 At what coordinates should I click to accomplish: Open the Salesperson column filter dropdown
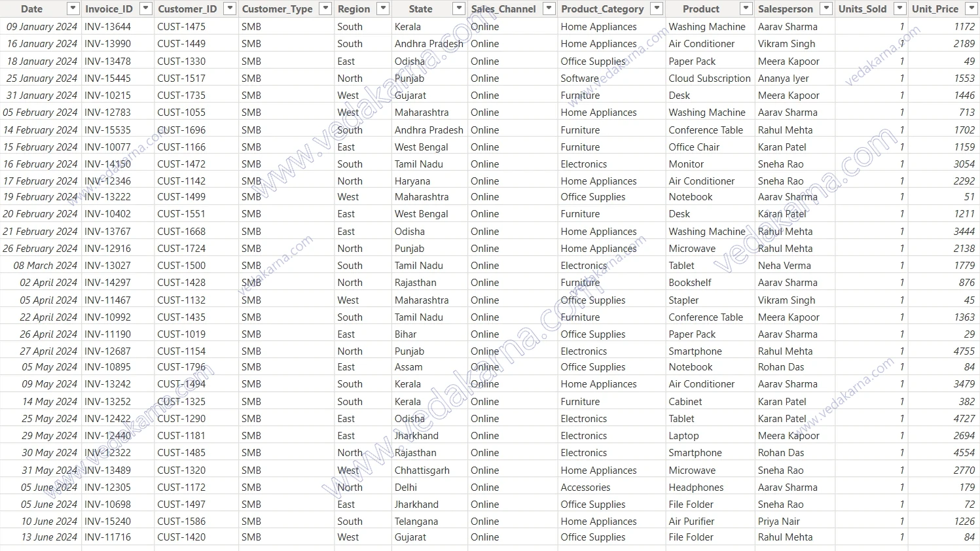coord(827,9)
